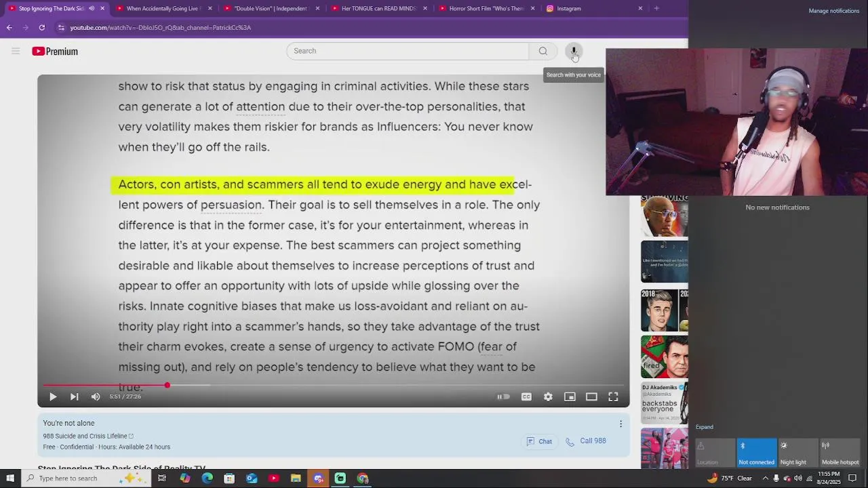Open 988 Suicide and Crisis Lifeline link
Viewport: 868px width, 488px height.
tap(88, 436)
